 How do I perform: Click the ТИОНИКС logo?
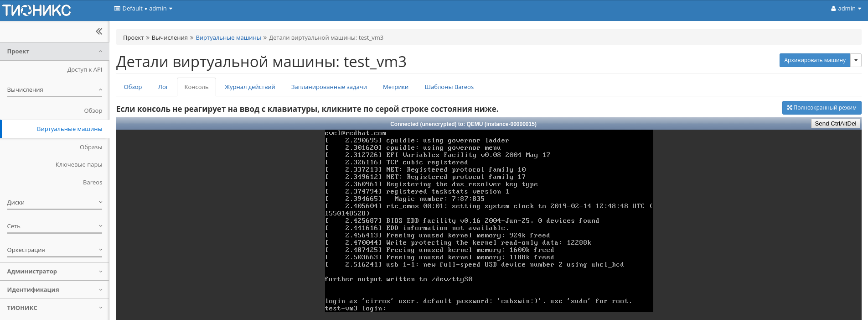pos(36,10)
